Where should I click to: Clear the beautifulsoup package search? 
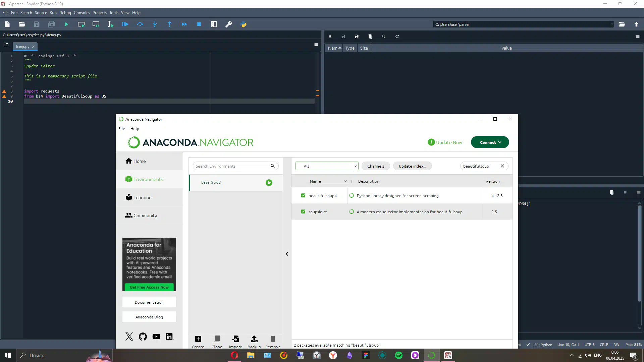click(502, 166)
